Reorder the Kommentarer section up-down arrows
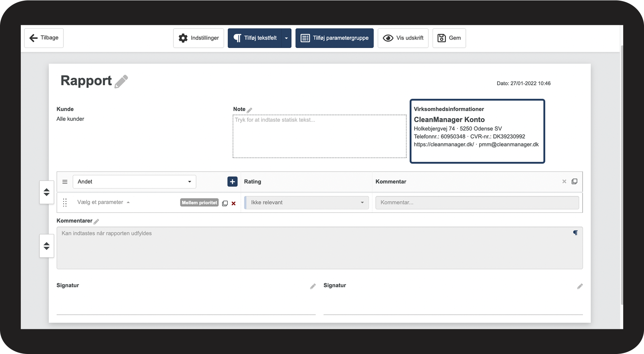Viewport: 644px width, 354px height. [x=47, y=246]
